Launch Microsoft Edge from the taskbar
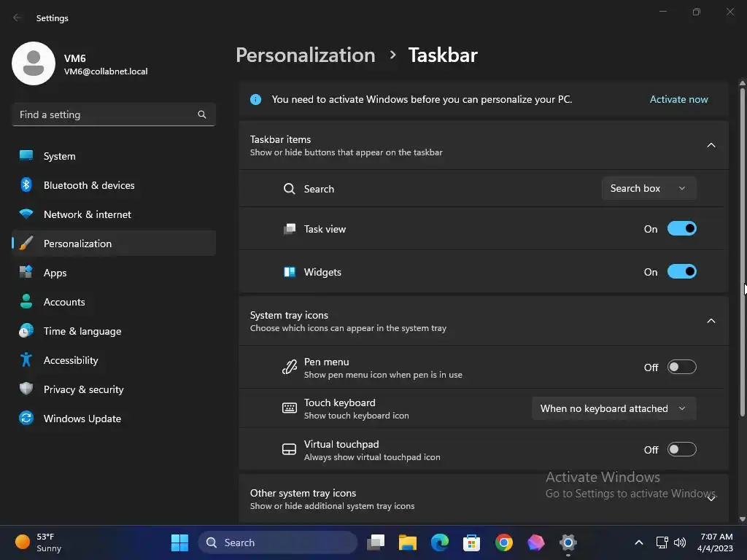This screenshot has width=747, height=560. 440,542
